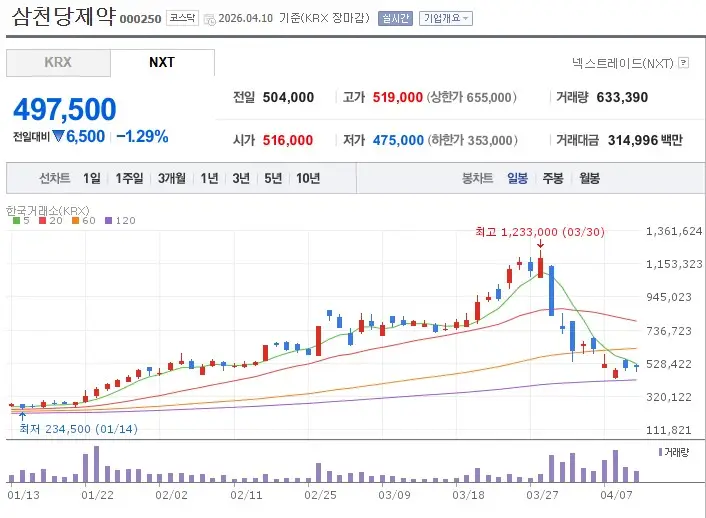Click the stock code 000250

point(140,19)
